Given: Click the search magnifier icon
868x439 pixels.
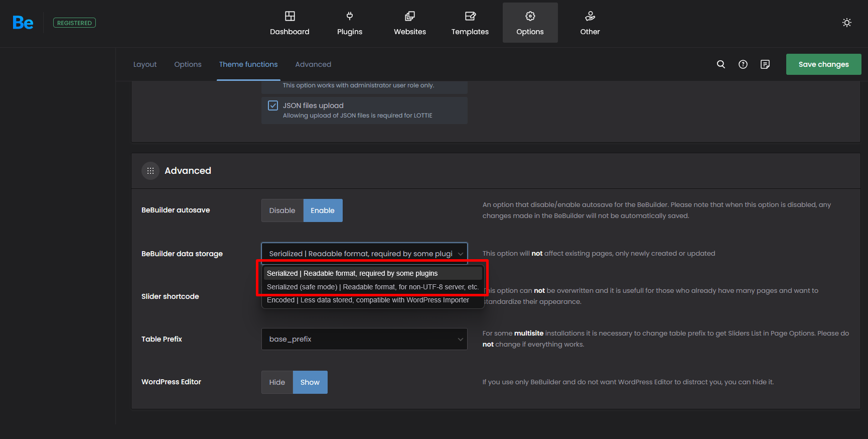Looking at the screenshot, I should [x=721, y=64].
